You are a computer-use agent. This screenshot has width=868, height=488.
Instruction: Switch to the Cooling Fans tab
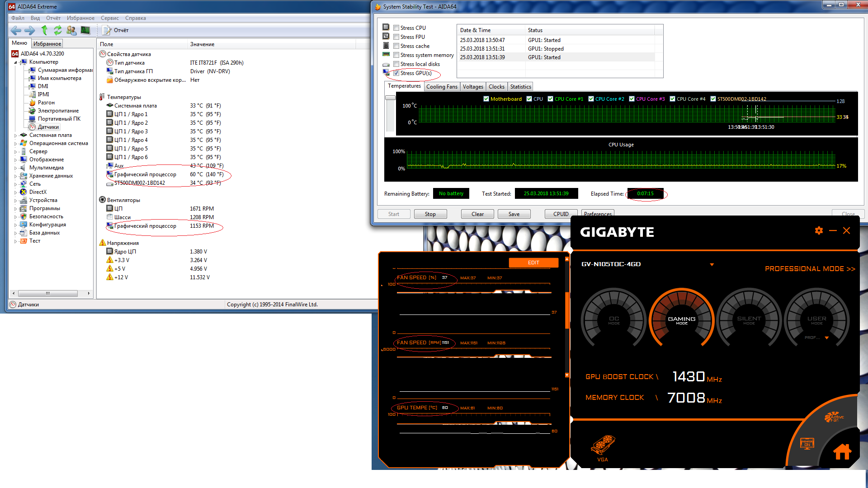click(x=441, y=87)
